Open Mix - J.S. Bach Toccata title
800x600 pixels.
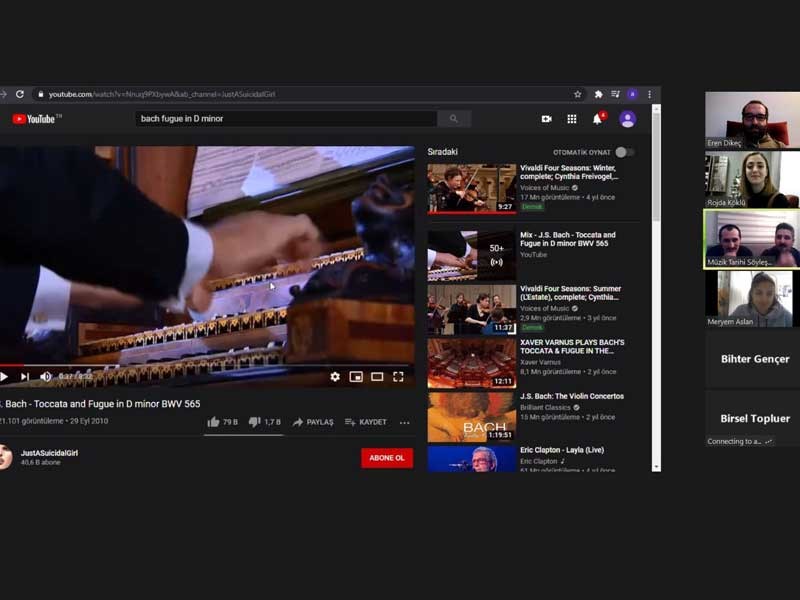tap(568, 239)
